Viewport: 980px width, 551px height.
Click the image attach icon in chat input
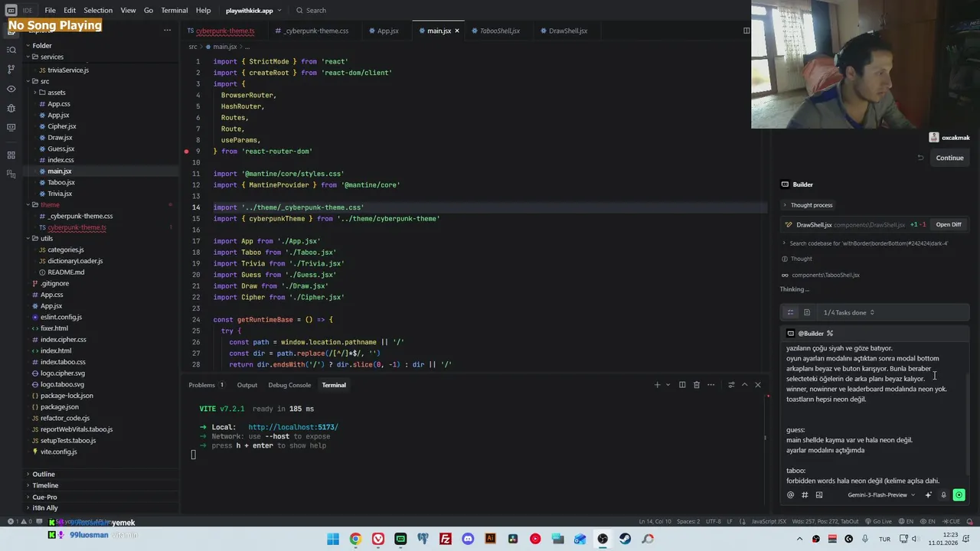click(818, 495)
